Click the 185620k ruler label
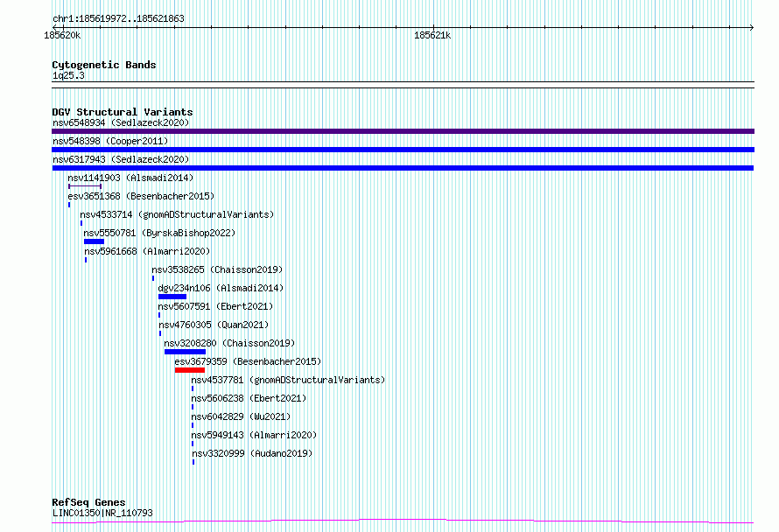The height and width of the screenshot is (532, 779). click(x=62, y=35)
